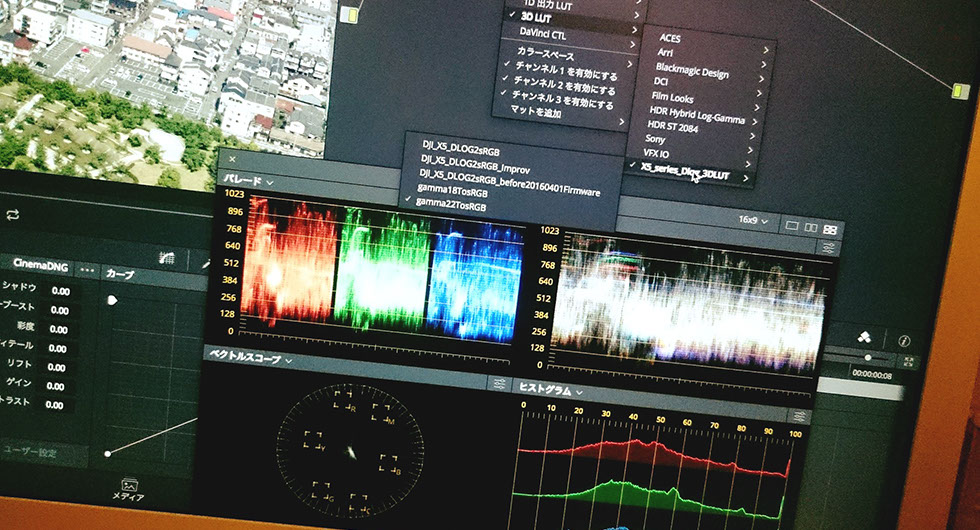Viewport: 980px width, 530px height.
Task: Open the ベクトルスコープ scope dropdown
Action: 247,358
